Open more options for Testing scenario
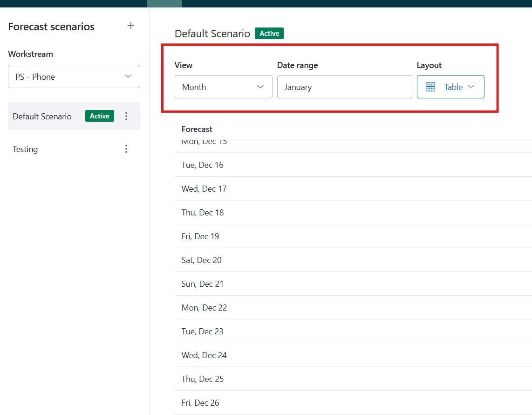Image resolution: width=532 pixels, height=415 pixels. [126, 149]
